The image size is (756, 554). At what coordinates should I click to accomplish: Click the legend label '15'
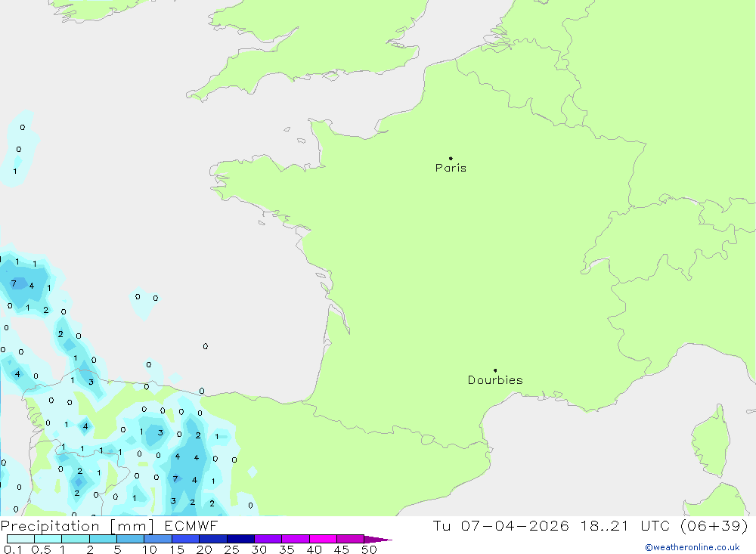[177, 549]
